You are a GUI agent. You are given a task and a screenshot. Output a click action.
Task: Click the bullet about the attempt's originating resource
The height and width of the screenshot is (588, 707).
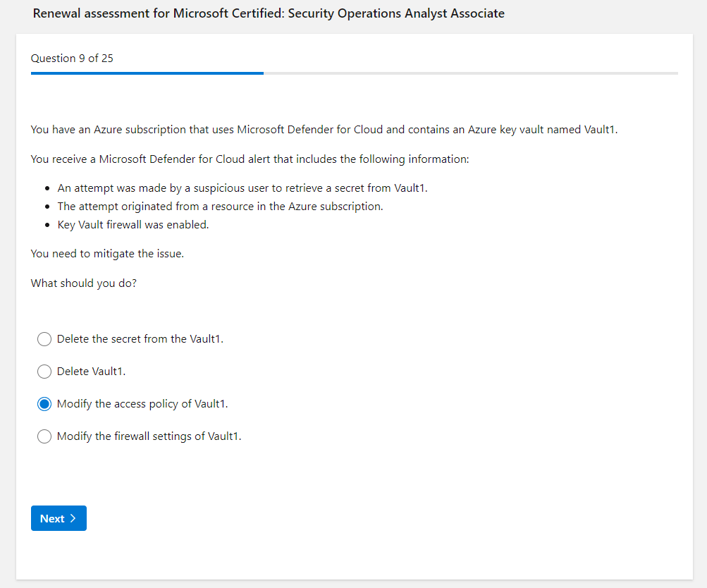coord(220,207)
